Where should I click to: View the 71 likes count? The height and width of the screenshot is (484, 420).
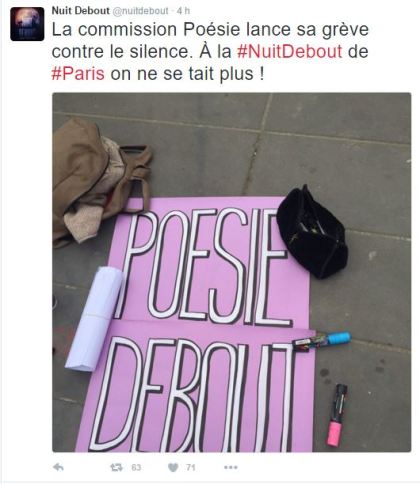tap(190, 468)
